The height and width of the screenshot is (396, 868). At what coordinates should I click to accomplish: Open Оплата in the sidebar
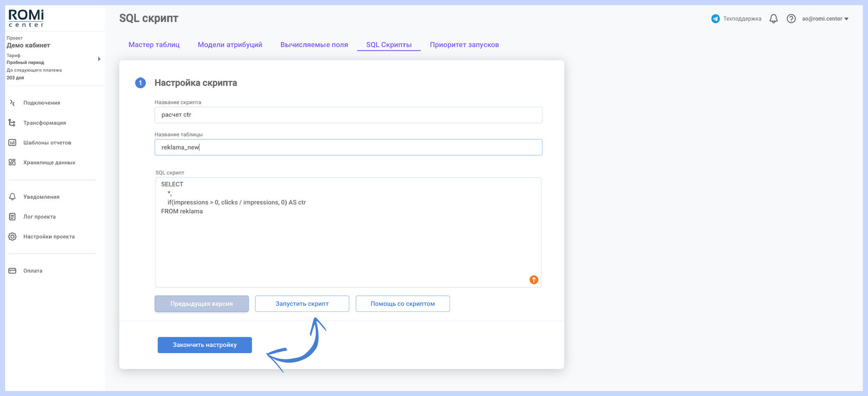click(33, 271)
